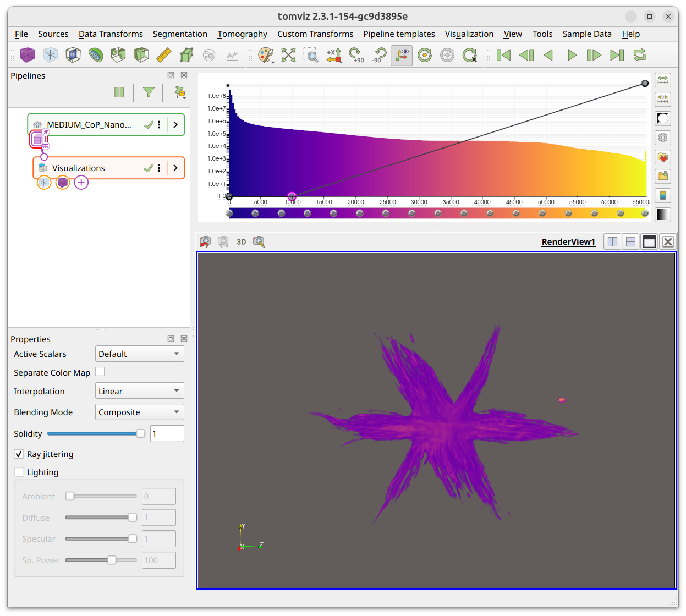Select the top-right opacity control point
Image resolution: width=686 pixels, height=616 pixels.
click(x=645, y=84)
